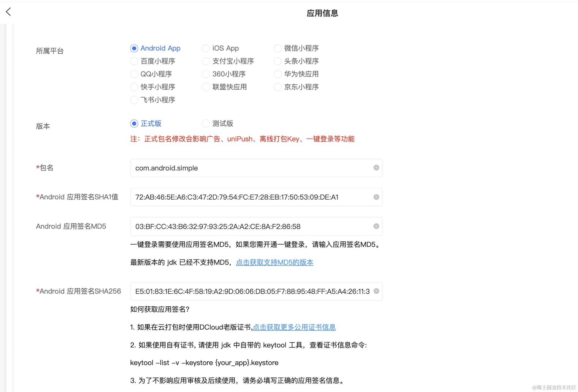The image size is (578, 392).
Task: Choose 微信小程序 platform option
Action: click(x=278, y=48)
